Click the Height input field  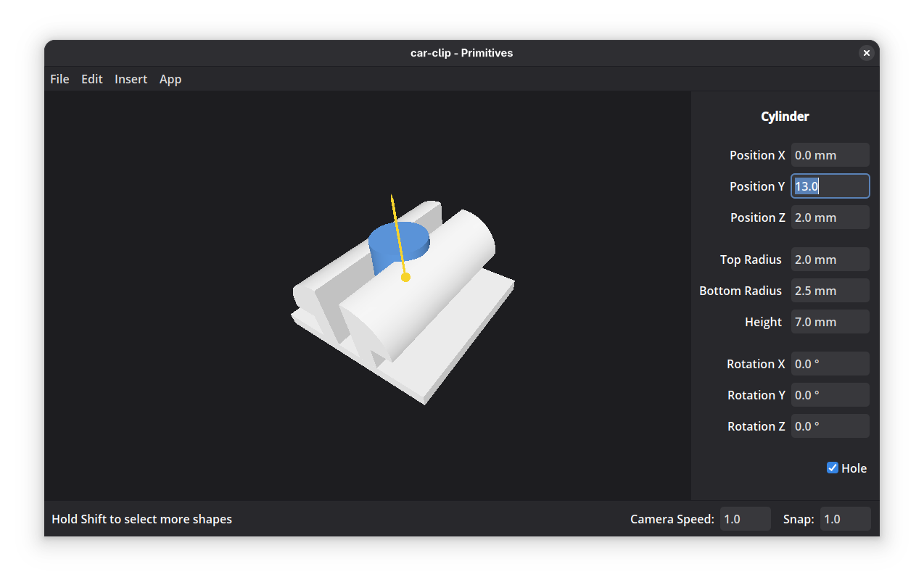pos(830,322)
